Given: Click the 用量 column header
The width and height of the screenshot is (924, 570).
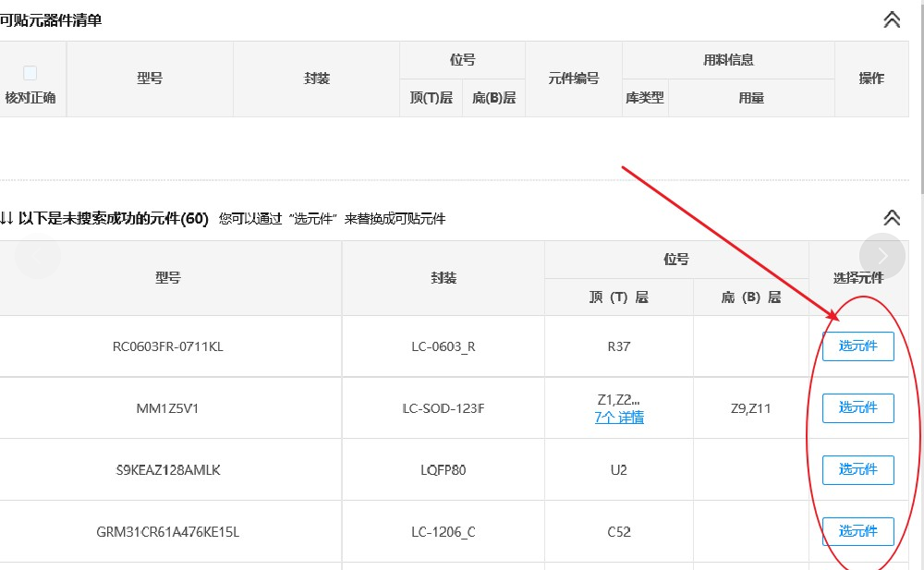Looking at the screenshot, I should tap(751, 98).
